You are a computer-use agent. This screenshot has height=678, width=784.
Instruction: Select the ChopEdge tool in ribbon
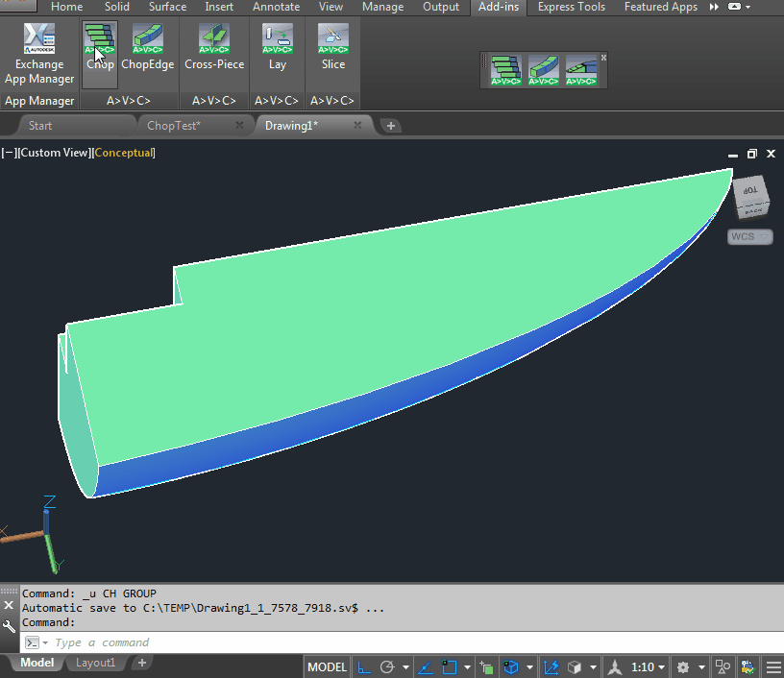click(147, 48)
